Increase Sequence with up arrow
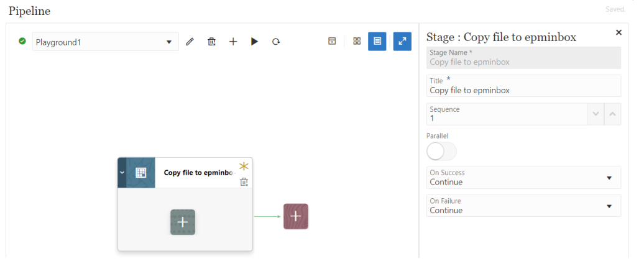Image resolution: width=644 pixels, height=261 pixels. tap(612, 114)
